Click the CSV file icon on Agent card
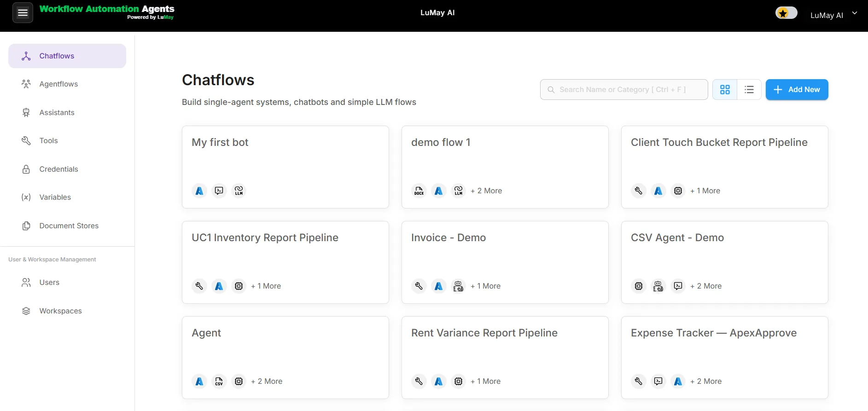The width and height of the screenshot is (868, 411). [219, 381]
